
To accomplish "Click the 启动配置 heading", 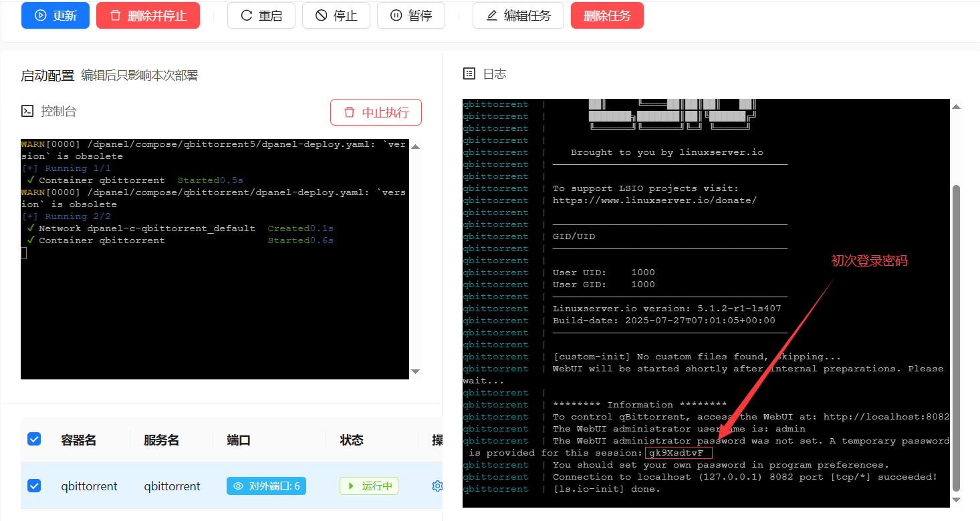I will coord(47,75).
